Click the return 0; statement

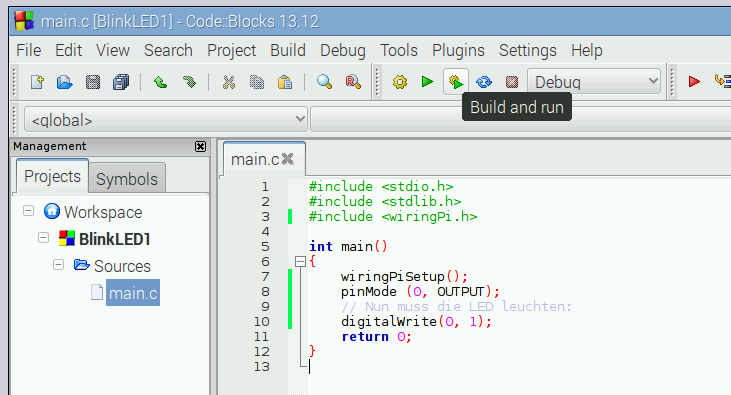coord(376,336)
